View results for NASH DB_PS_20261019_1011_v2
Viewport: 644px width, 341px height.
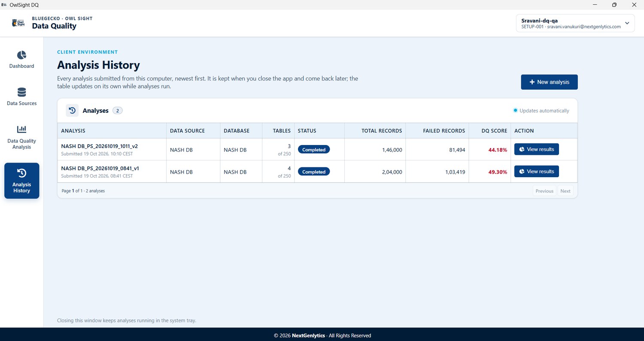pyautogui.click(x=536, y=149)
